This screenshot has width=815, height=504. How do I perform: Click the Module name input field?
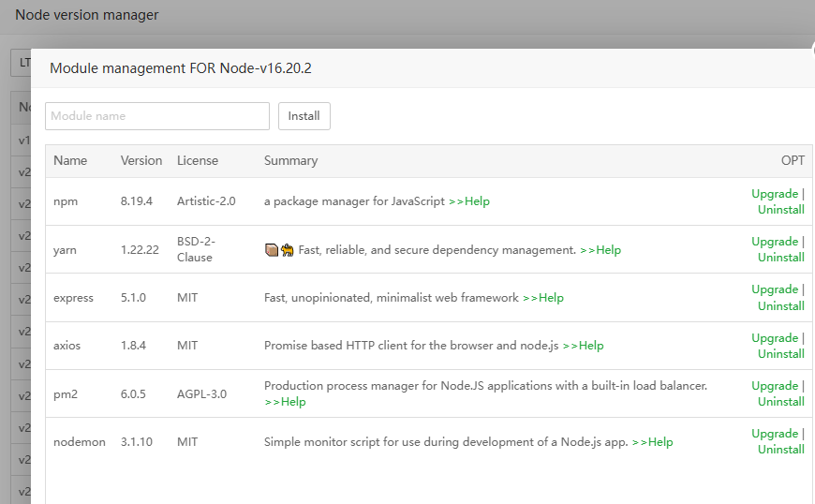click(157, 116)
